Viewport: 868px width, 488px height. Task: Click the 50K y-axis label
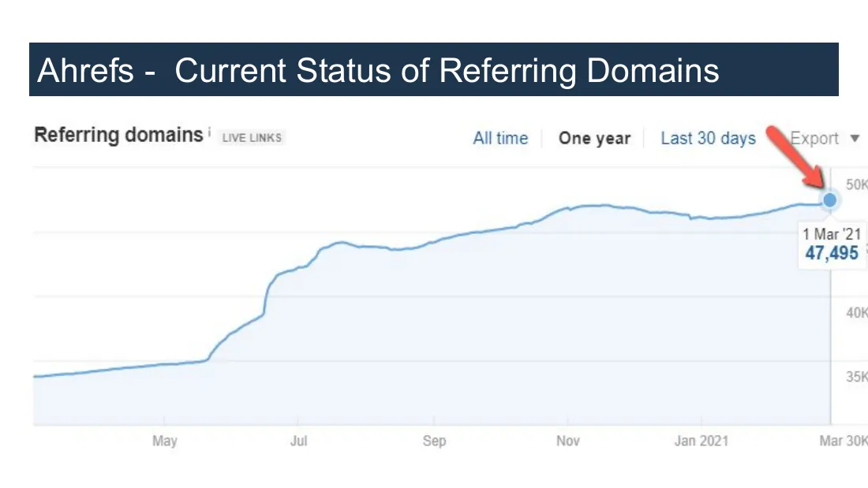point(857,184)
